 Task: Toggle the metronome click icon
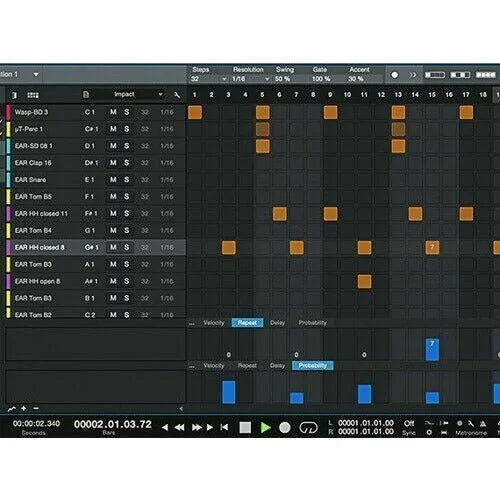[x=483, y=424]
